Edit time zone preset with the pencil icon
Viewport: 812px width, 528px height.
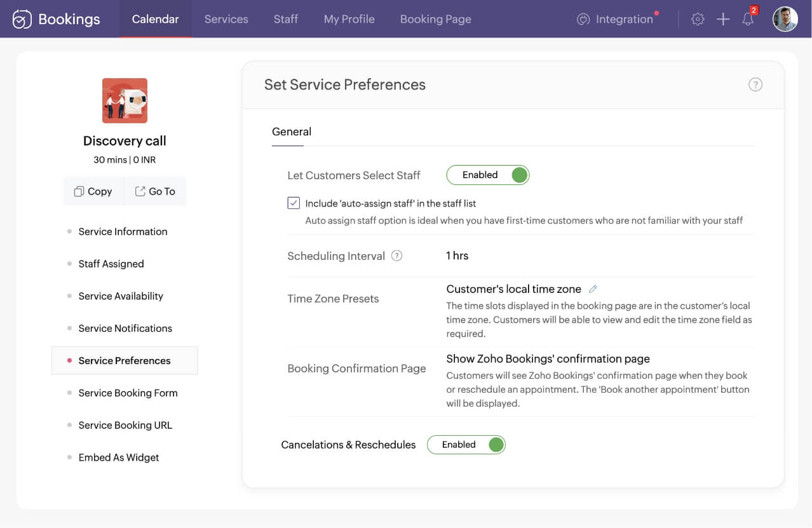coord(593,289)
